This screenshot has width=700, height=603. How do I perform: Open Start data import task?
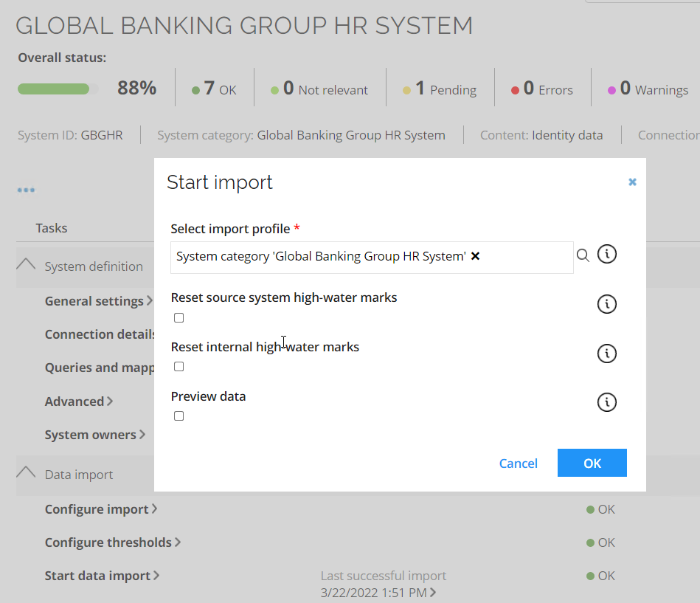point(102,576)
